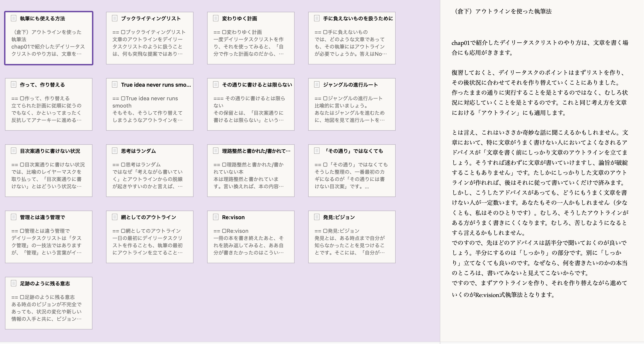Click the document icon on the 思考はランダム card
Screen dimensions: 644x344
[x=115, y=151]
